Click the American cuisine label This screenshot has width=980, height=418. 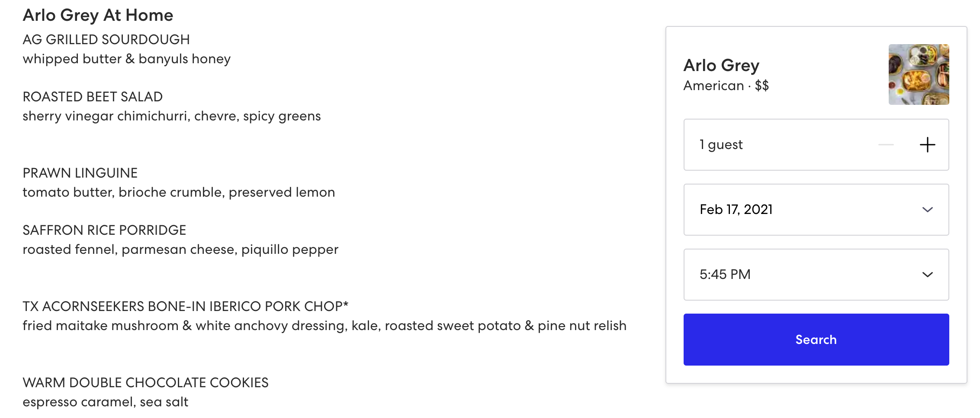click(713, 85)
